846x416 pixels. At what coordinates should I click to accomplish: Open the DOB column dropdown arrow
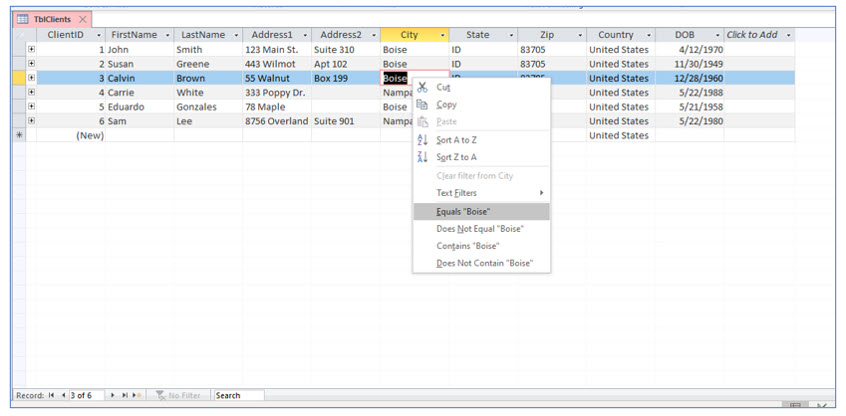click(718, 35)
